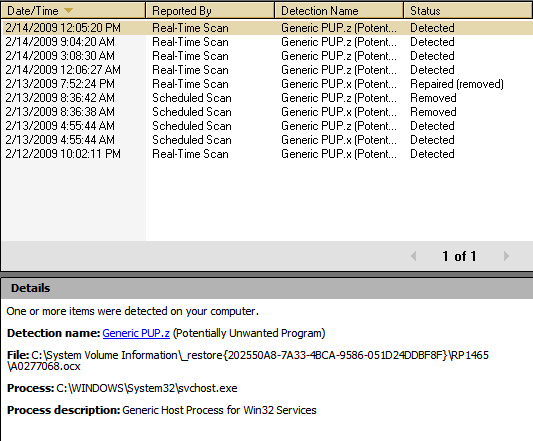Screen dimensions: 533x441
Task: Click the Date/Time sort arrow icon
Action: [x=68, y=11]
